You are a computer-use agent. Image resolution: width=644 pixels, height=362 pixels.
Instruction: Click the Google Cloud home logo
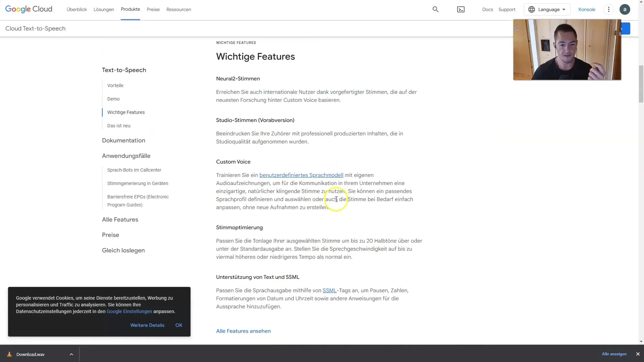(29, 9)
